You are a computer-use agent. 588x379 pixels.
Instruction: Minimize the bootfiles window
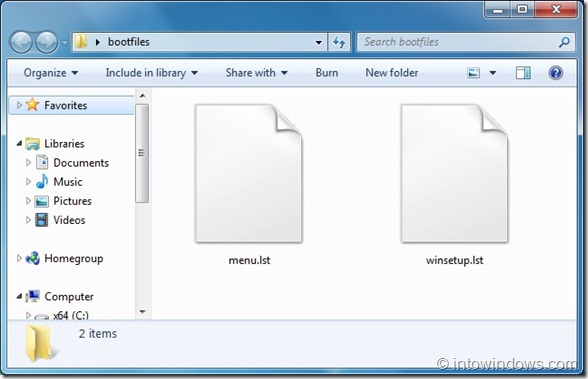click(x=498, y=10)
